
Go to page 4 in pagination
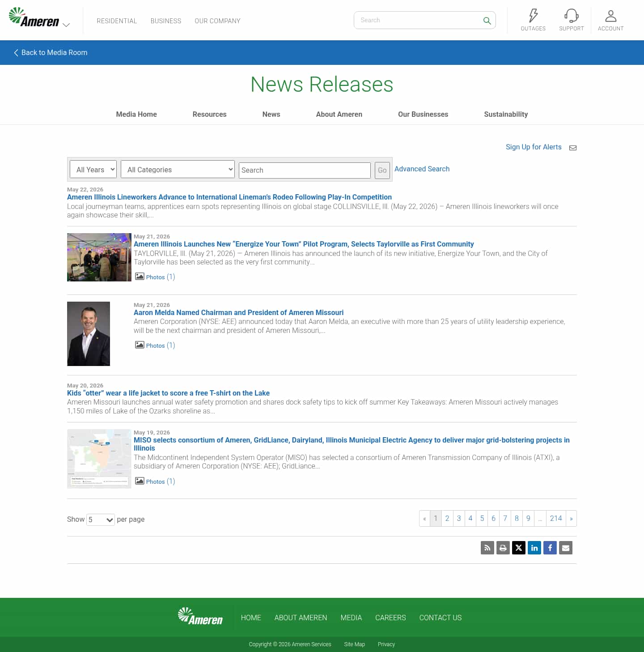(470, 519)
